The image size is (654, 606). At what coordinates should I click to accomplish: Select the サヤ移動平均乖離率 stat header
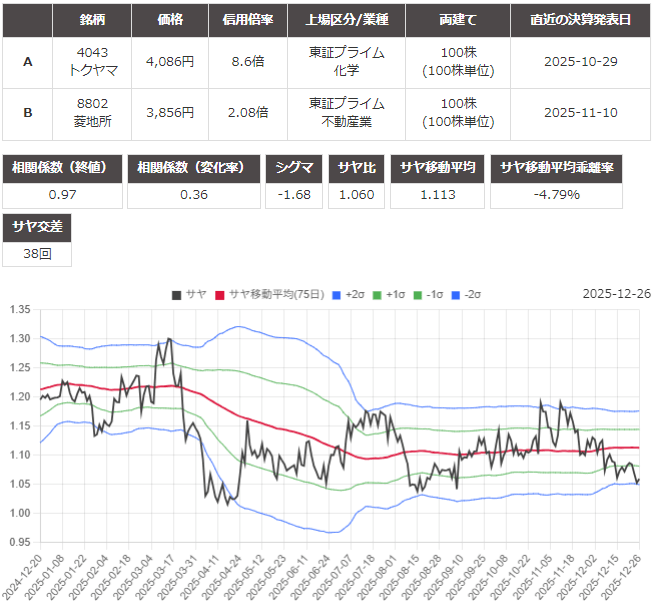point(570,168)
